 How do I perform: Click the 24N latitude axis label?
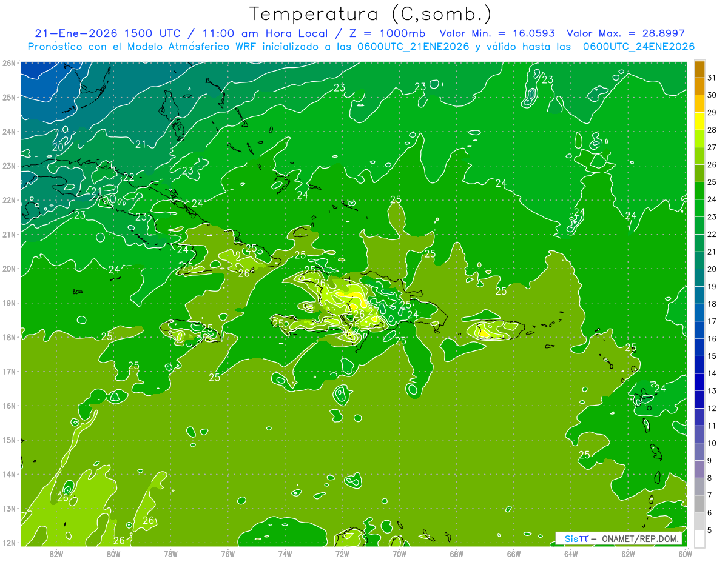tap(8, 132)
